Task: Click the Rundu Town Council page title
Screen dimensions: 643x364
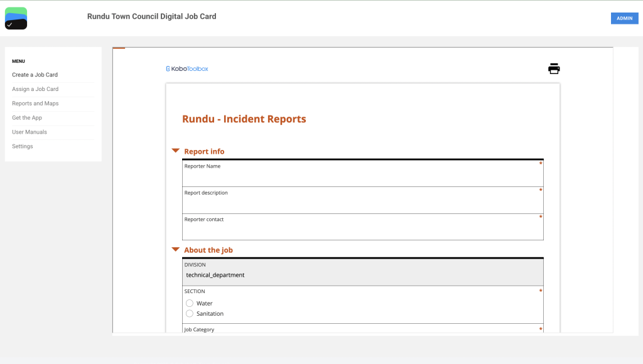Action: 151,16
